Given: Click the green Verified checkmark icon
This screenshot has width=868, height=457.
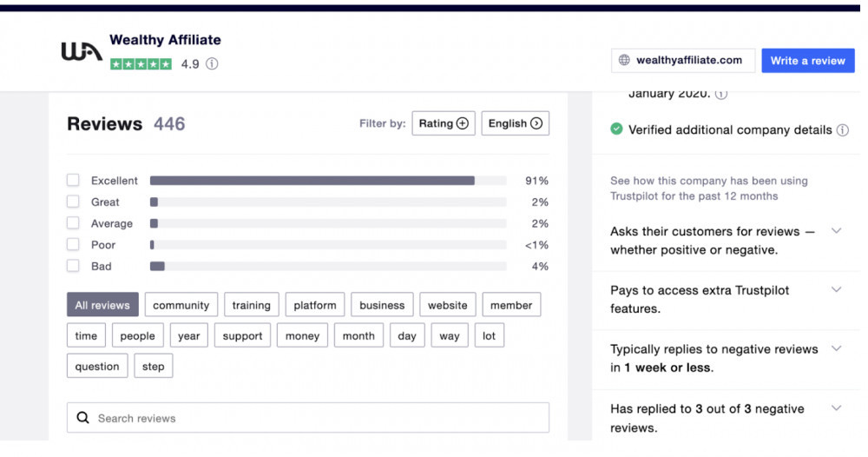Looking at the screenshot, I should pyautogui.click(x=616, y=129).
